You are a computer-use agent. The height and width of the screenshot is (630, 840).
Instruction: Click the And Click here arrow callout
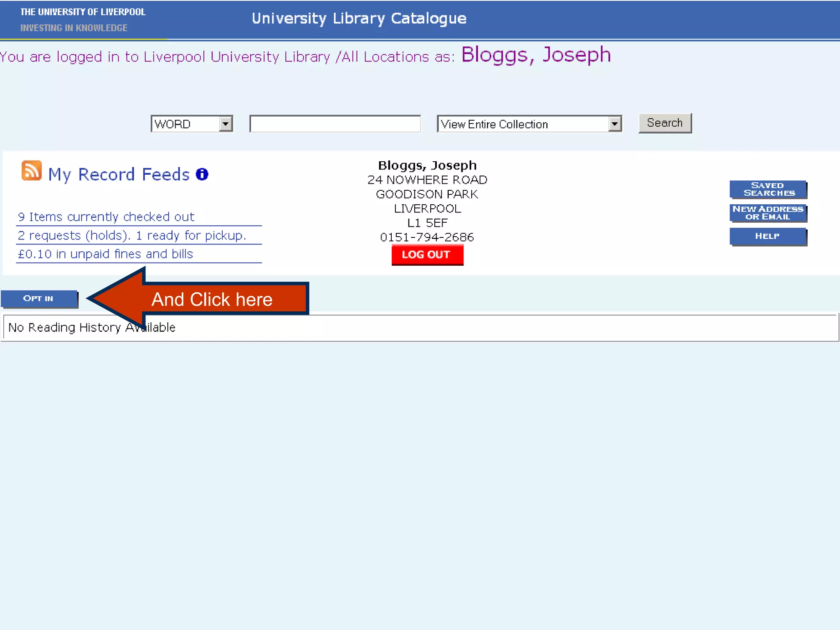click(211, 299)
